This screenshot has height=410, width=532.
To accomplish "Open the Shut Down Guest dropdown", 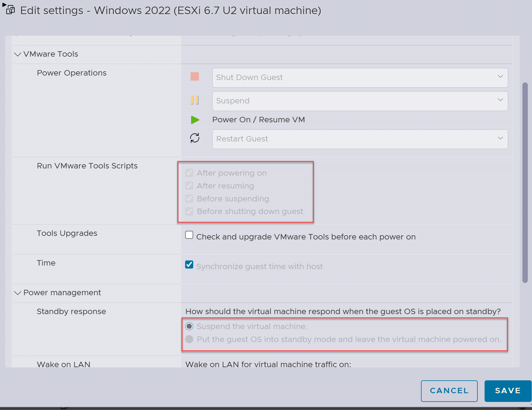I will (360, 78).
